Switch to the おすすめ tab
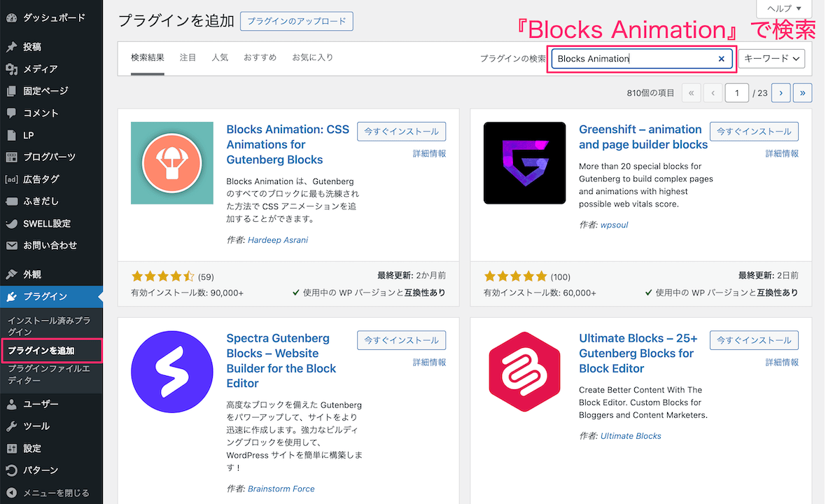This screenshot has height=504, width=840. [x=260, y=57]
